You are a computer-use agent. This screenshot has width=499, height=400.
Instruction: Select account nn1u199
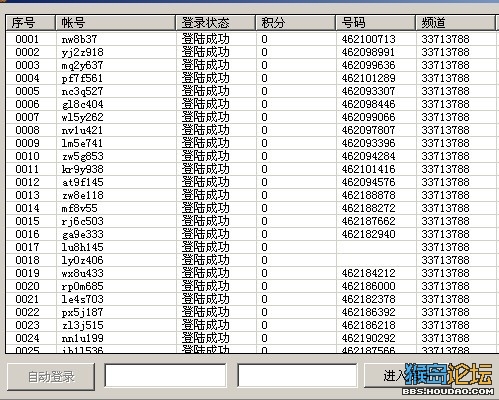coord(82,338)
